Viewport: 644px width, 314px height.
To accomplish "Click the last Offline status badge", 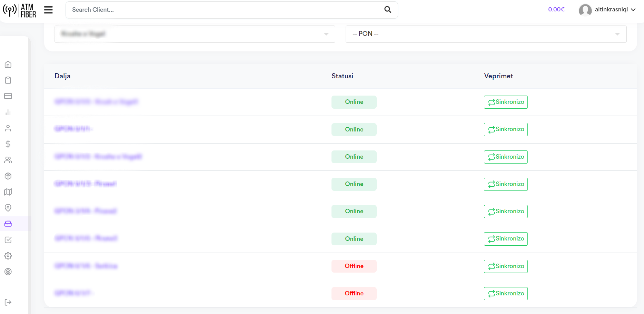I will coord(354,294).
